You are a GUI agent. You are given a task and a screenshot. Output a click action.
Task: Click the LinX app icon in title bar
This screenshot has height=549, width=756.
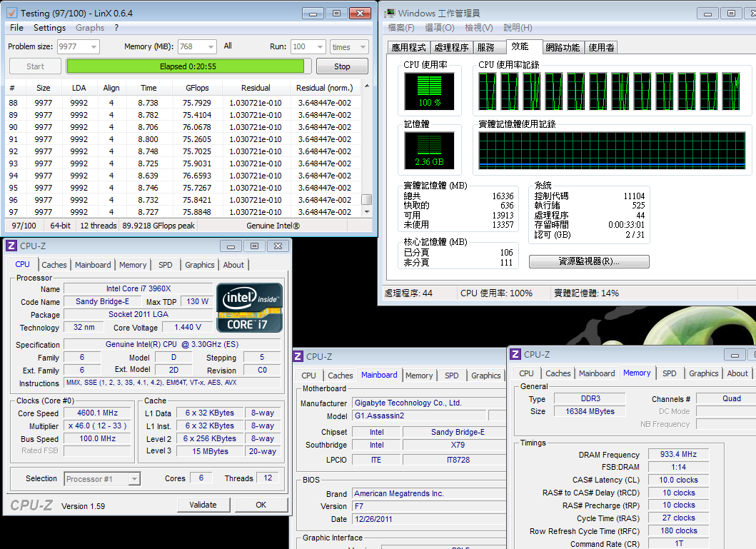point(13,13)
